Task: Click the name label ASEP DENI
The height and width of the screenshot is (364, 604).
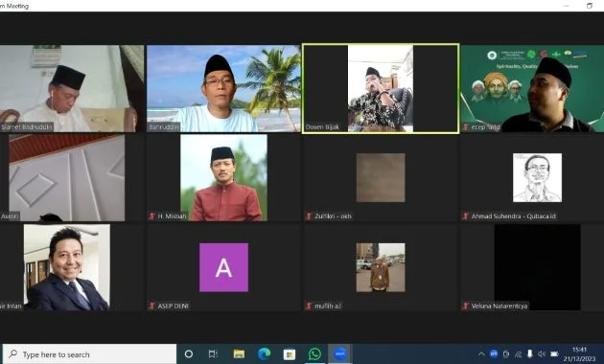Action: coord(173,306)
